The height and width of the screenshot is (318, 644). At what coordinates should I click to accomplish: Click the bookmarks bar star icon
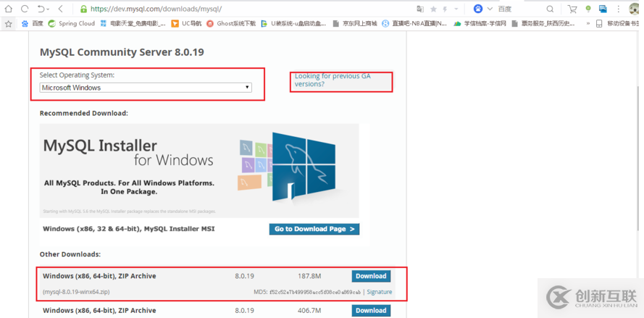point(8,24)
